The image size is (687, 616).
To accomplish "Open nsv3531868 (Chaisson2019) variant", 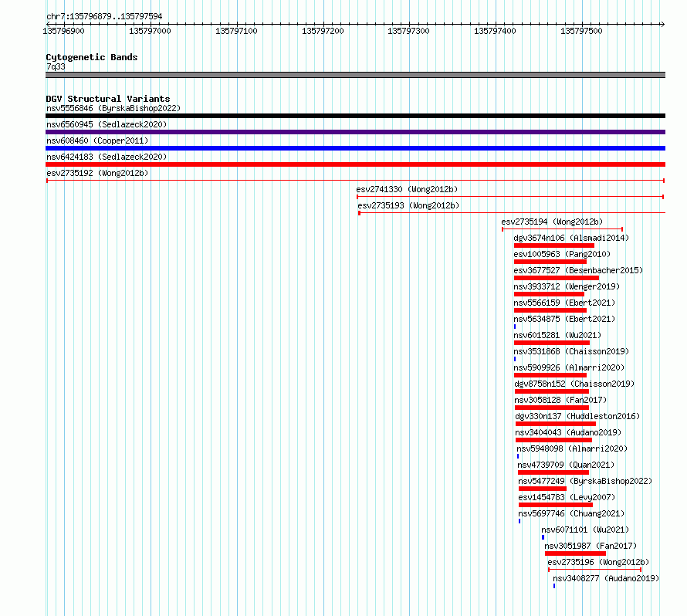I will tap(571, 351).
